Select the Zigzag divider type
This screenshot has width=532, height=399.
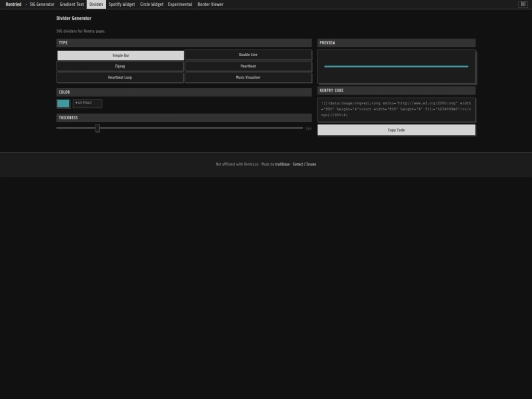[120, 66]
